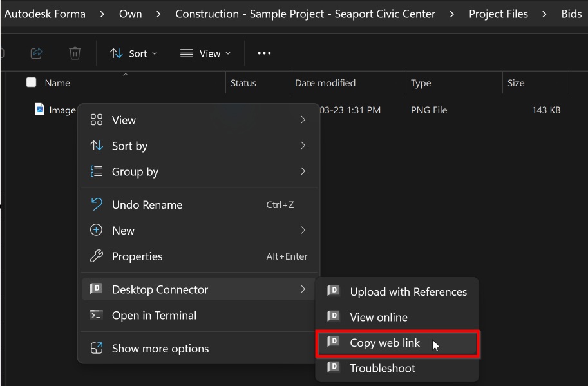Sort by the Date modified column header
The width and height of the screenshot is (588, 386).
(x=325, y=83)
